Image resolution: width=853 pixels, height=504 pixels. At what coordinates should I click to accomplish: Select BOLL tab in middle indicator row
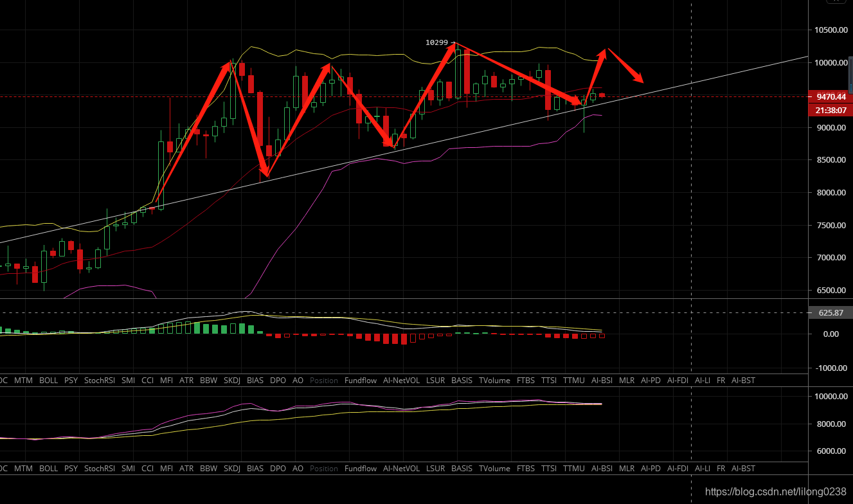click(x=48, y=381)
